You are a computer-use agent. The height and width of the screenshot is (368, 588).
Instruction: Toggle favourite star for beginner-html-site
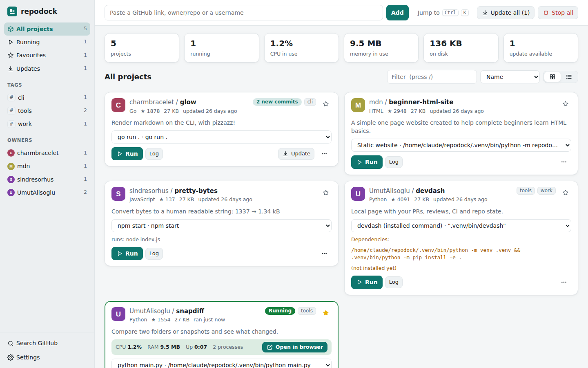566,104
